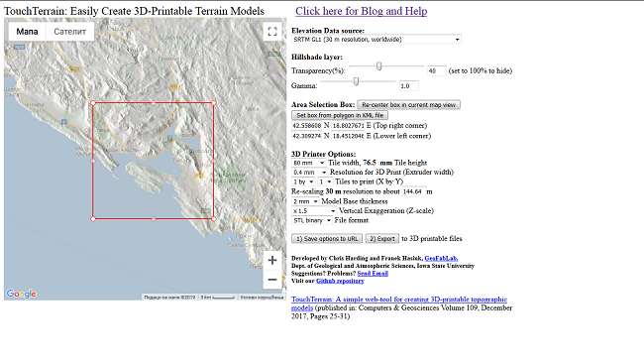Open Vertical Exaggeration x 1.5 dropdown

[x=314, y=211]
